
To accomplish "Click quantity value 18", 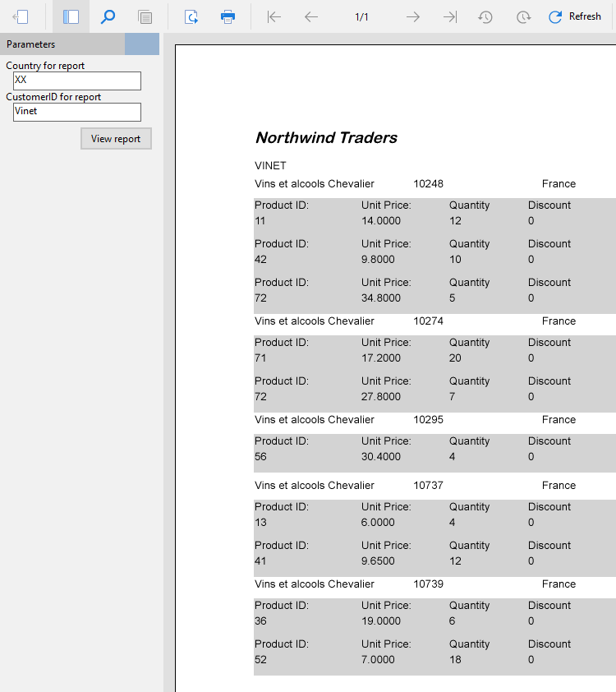I will pyautogui.click(x=455, y=660).
